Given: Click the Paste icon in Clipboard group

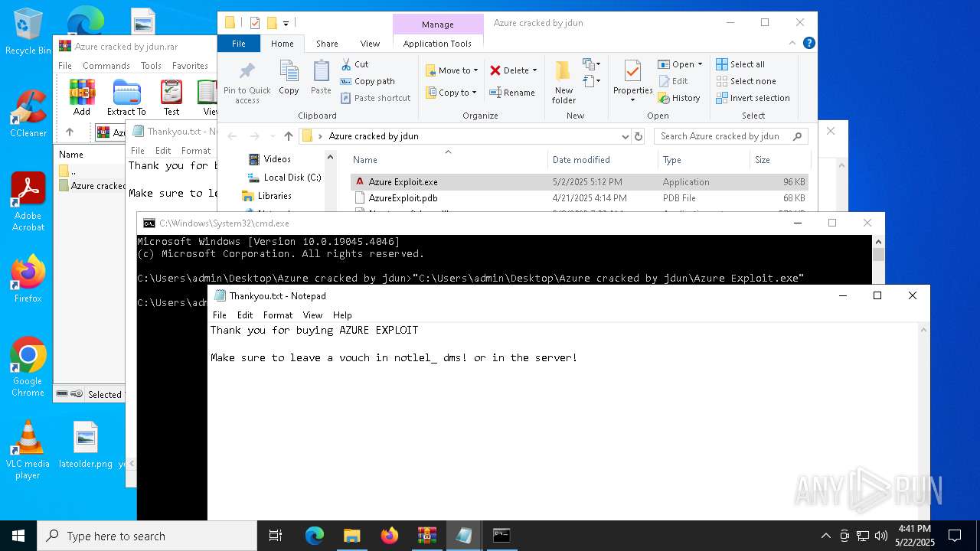Looking at the screenshot, I should (321, 77).
